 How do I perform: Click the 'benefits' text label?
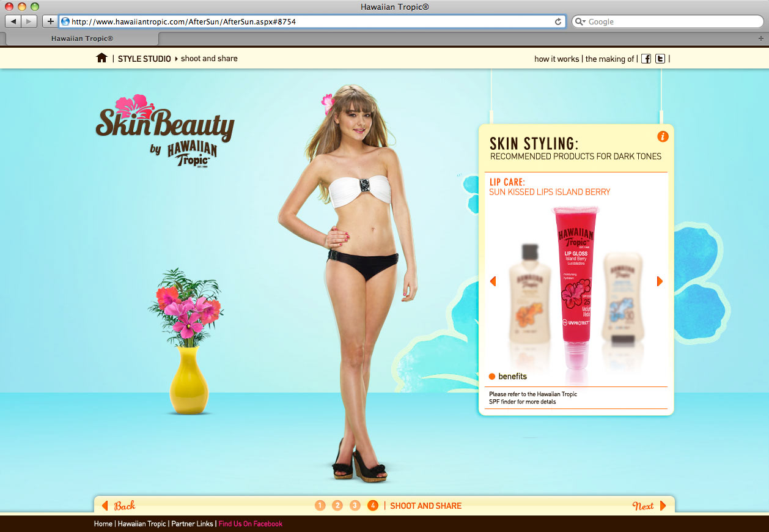tap(512, 376)
